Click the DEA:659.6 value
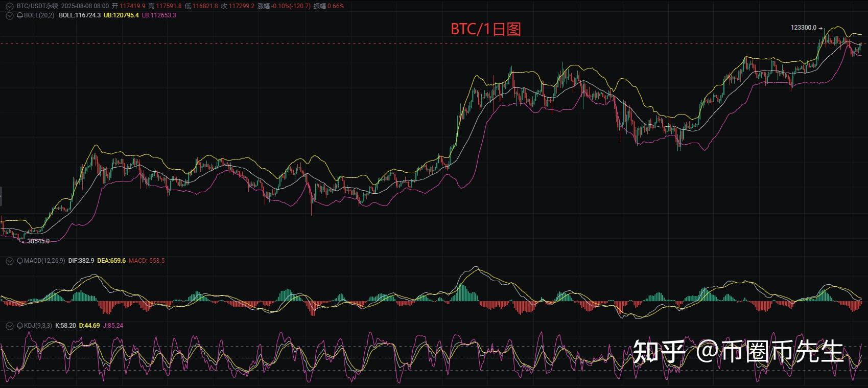The width and height of the screenshot is (868, 388). (x=111, y=261)
